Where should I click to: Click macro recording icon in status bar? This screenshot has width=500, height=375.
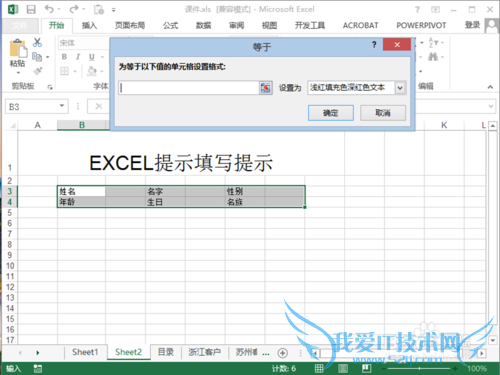pos(38,368)
